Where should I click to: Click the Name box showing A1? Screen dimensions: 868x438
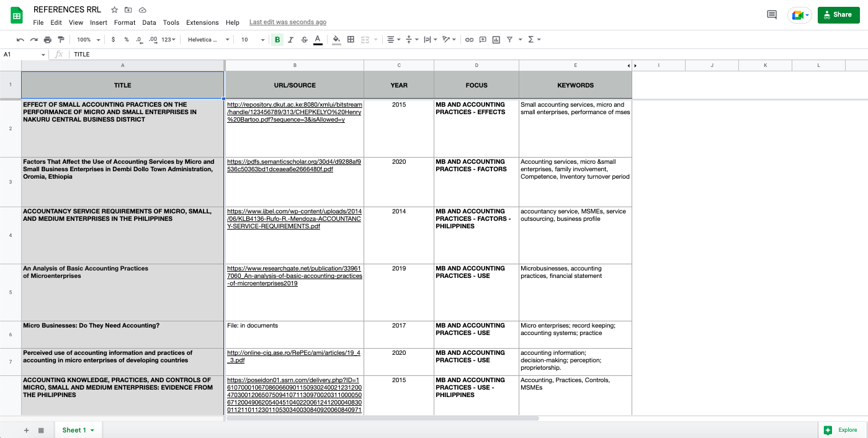pyautogui.click(x=25, y=55)
